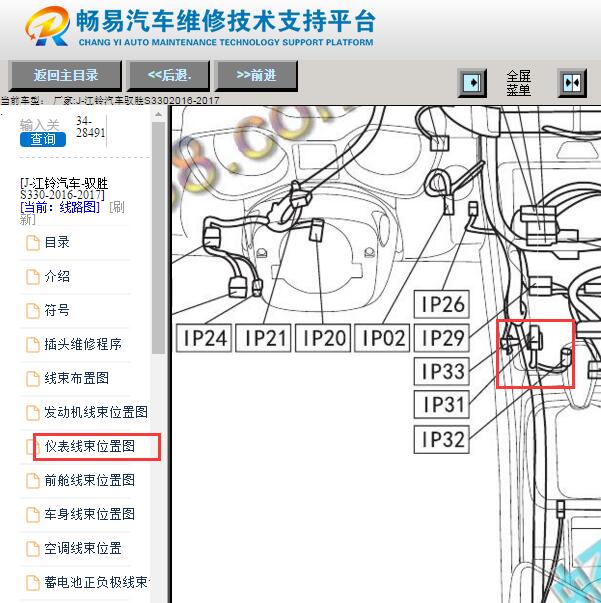Click the page icon beside 蓄电池正负极线束
This screenshot has width=601, height=603.
pyautogui.click(x=33, y=583)
